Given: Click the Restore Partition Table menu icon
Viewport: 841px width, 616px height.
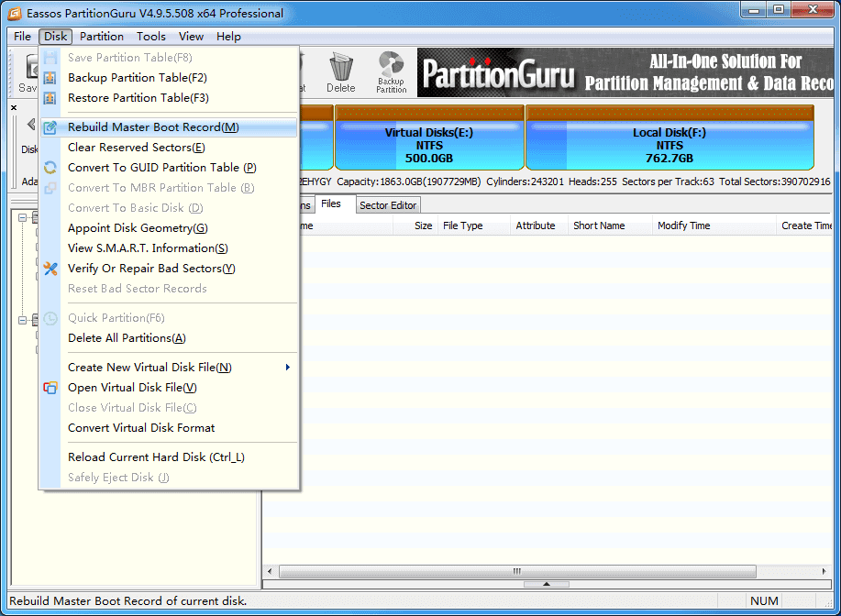Looking at the screenshot, I should (50, 98).
